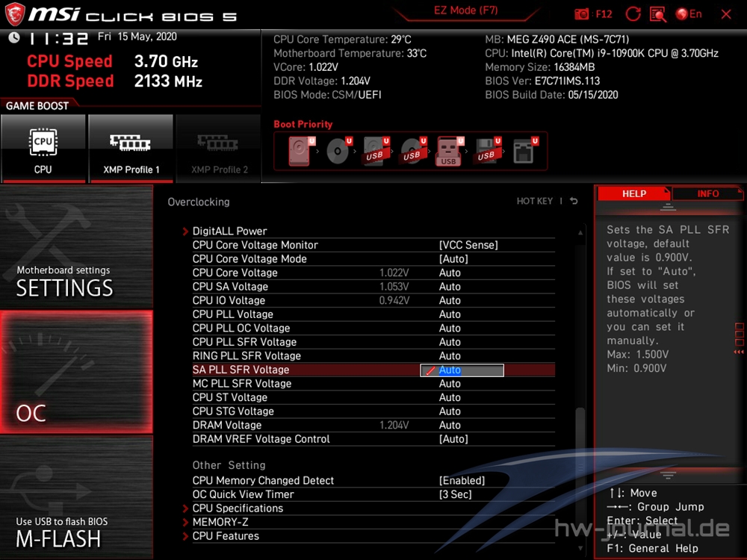The width and height of the screenshot is (747, 560).
Task: Click the SA PLL SFR Voltage input field
Action: pos(462,370)
